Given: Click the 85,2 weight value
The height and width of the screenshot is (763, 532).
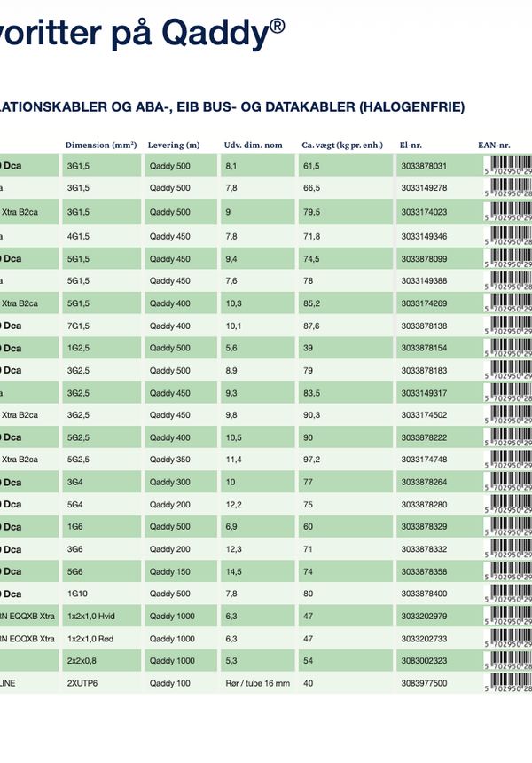Looking at the screenshot, I should point(312,303).
